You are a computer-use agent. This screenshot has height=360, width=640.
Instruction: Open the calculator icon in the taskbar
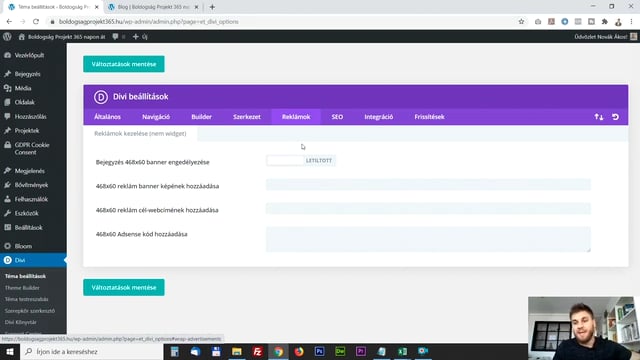coord(175,351)
